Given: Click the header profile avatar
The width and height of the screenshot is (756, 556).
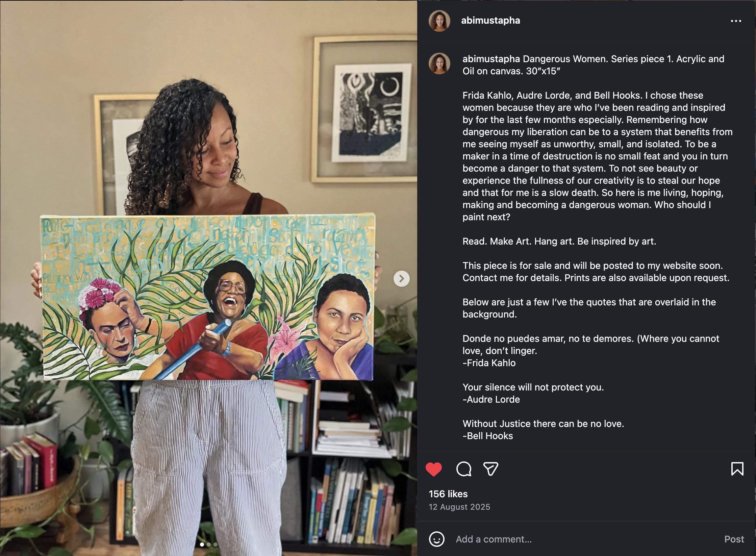Looking at the screenshot, I should point(439,21).
